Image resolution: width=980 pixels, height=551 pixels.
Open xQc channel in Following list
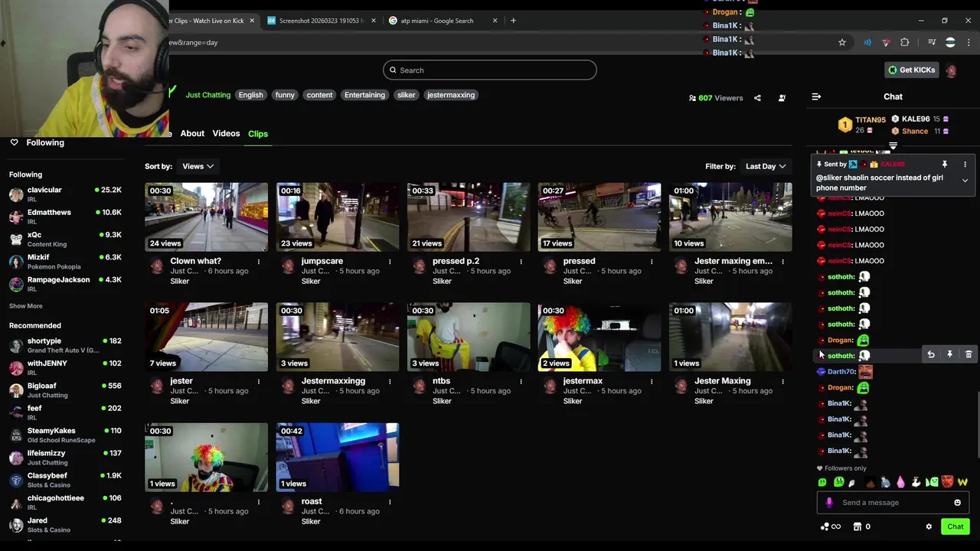[x=65, y=239]
